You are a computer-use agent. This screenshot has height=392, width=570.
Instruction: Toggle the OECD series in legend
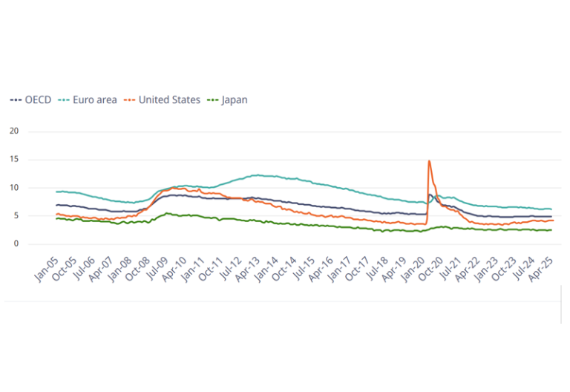(37, 100)
